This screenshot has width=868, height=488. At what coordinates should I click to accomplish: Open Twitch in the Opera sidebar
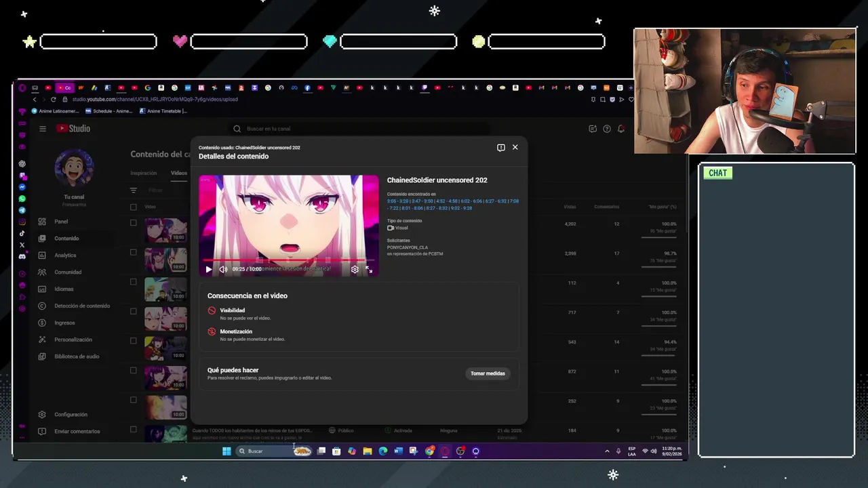click(22, 176)
